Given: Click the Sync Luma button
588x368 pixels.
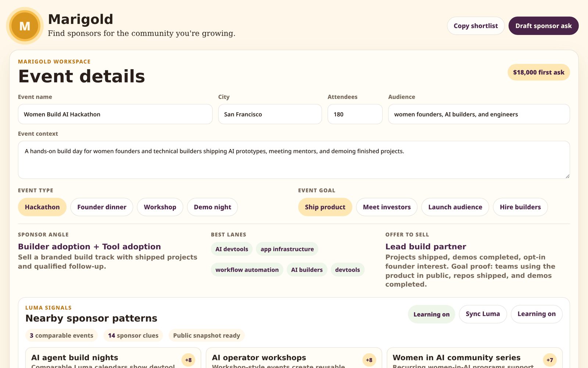Looking at the screenshot, I should click(x=483, y=314).
